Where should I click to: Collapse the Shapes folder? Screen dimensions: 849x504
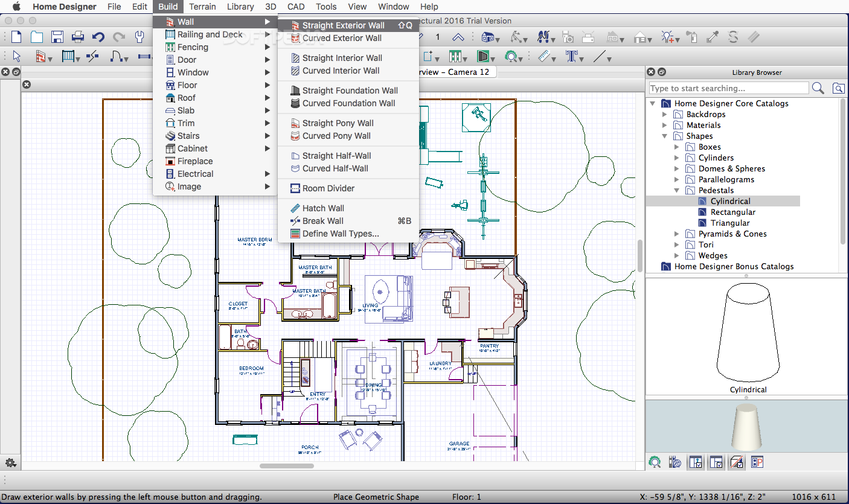tap(665, 136)
